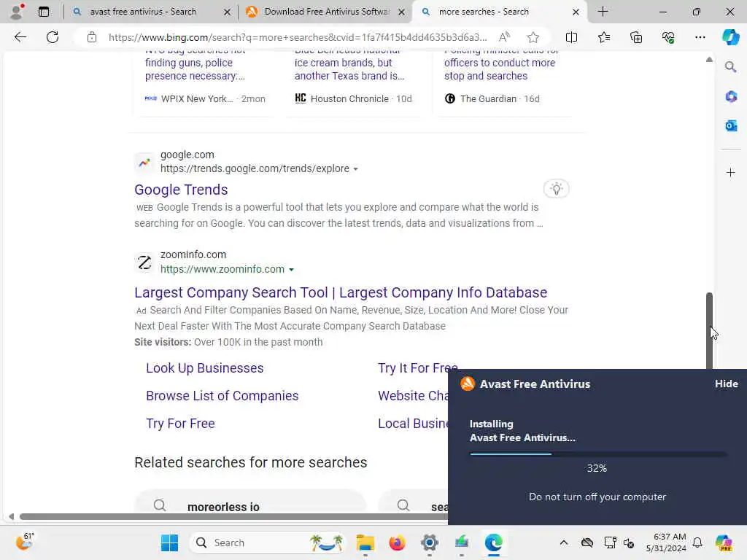Open Copilot preview in system tray
Image resolution: width=747 pixels, height=560 pixels.
pyautogui.click(x=724, y=542)
